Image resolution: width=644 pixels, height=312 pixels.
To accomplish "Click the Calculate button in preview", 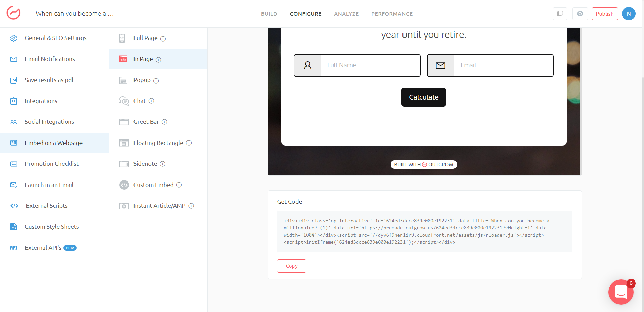I will pyautogui.click(x=424, y=97).
